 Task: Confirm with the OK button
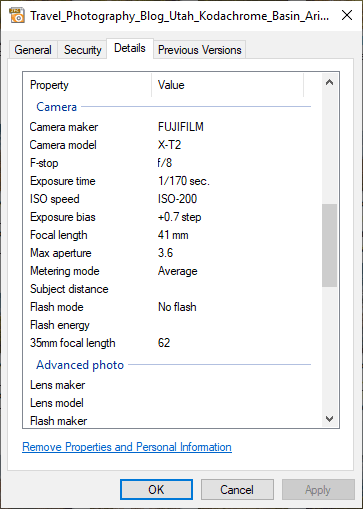tap(156, 490)
